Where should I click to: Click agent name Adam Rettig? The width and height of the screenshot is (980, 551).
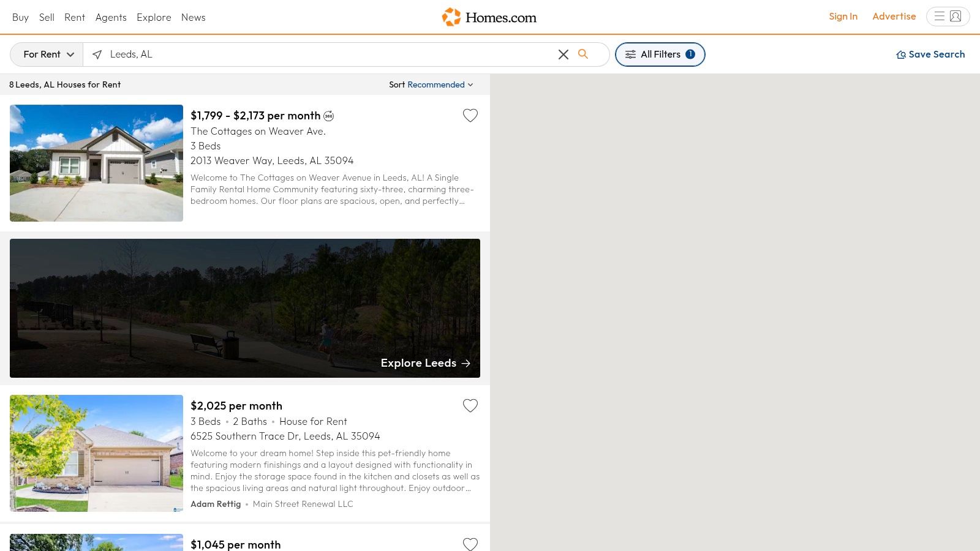[216, 503]
